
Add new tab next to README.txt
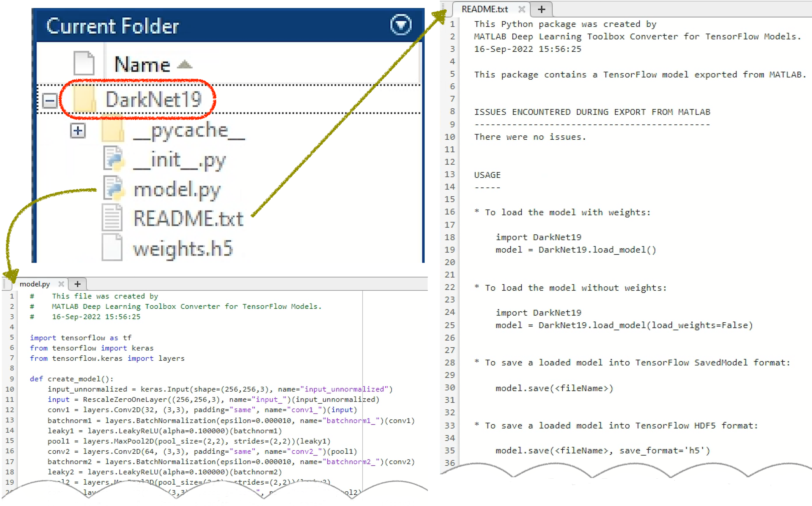pyautogui.click(x=541, y=9)
